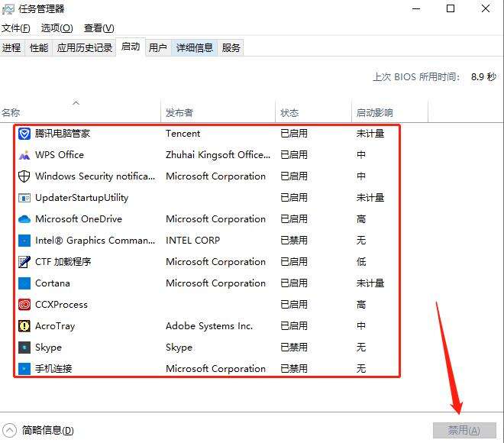
Task: Select the Microsoft OneDrive entry name
Action: coord(79,219)
